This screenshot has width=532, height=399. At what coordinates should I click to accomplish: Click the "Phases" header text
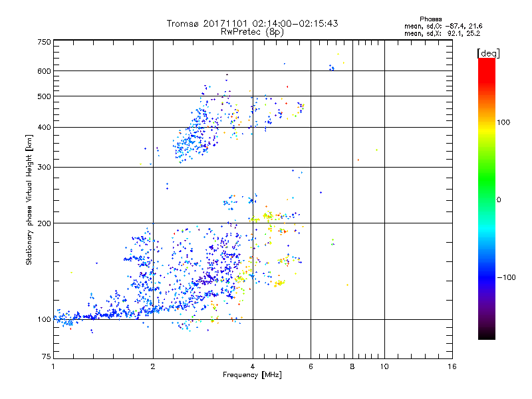coord(430,19)
